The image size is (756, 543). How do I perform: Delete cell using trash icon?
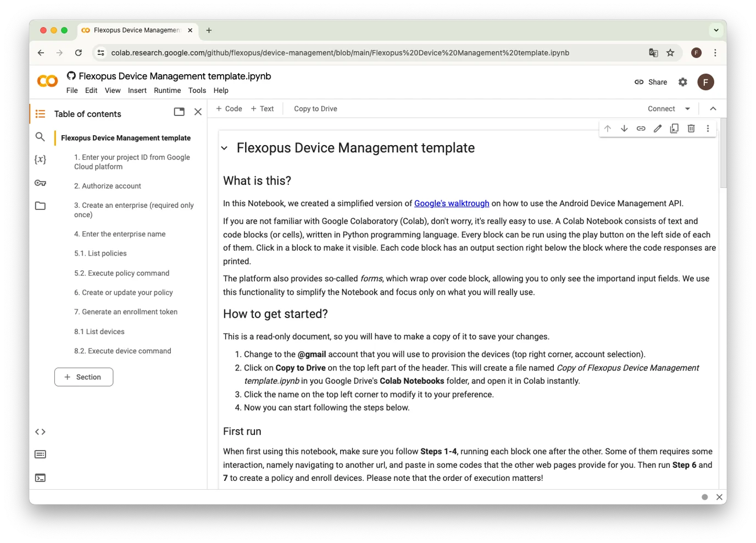pyautogui.click(x=691, y=129)
